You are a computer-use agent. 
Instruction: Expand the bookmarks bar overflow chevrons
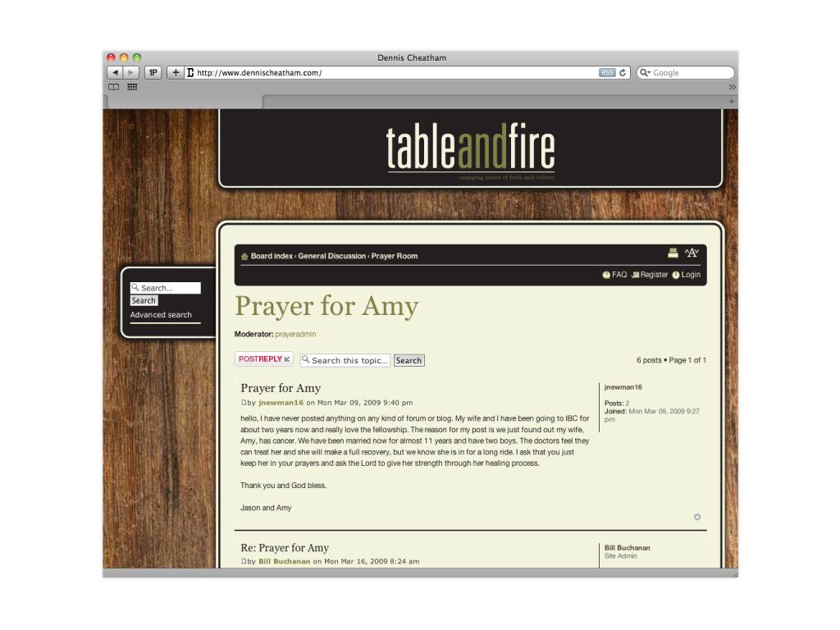[x=732, y=87]
